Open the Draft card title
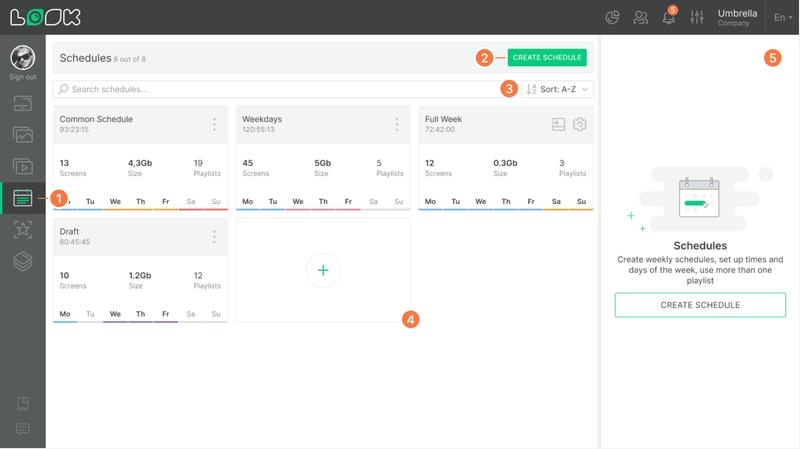800x449 pixels. click(69, 231)
